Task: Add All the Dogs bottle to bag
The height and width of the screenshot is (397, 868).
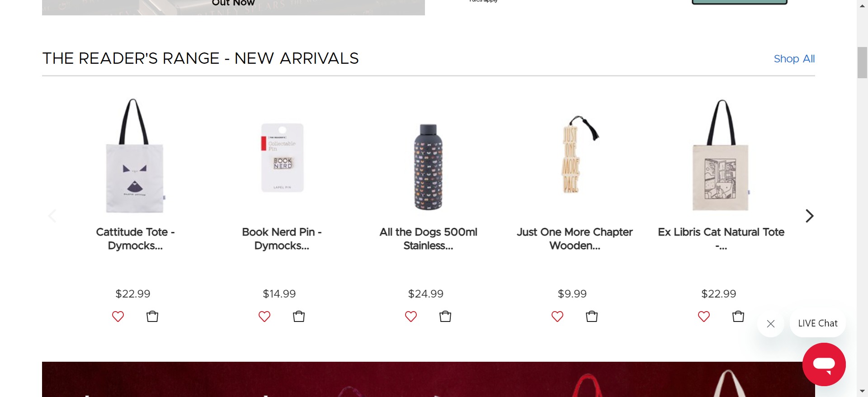Action: (445, 316)
